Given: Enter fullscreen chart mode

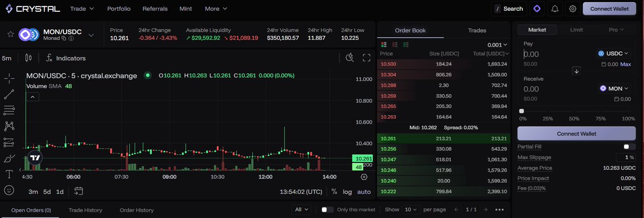Looking at the screenshot, I should [367, 58].
